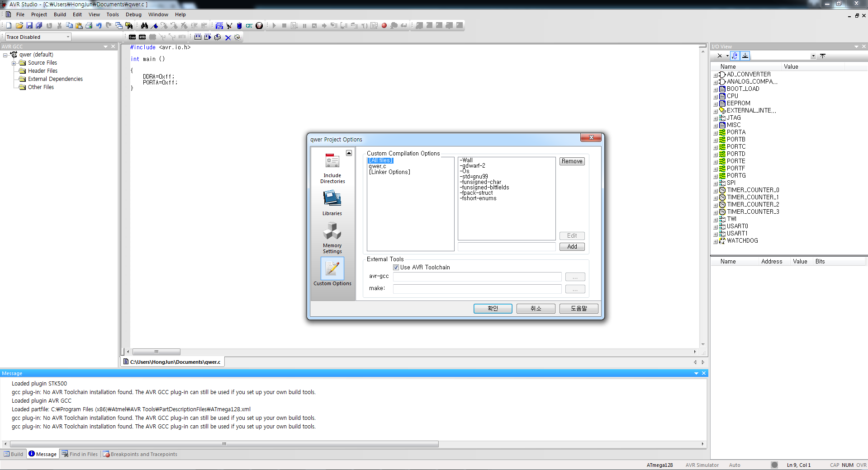Click the Print toolbar icon
868x470 pixels.
pyautogui.click(x=89, y=26)
